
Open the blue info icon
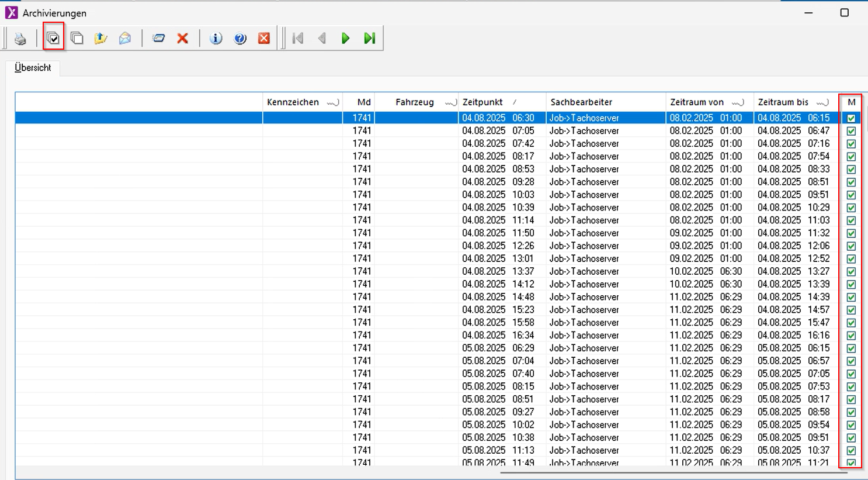[x=216, y=39]
